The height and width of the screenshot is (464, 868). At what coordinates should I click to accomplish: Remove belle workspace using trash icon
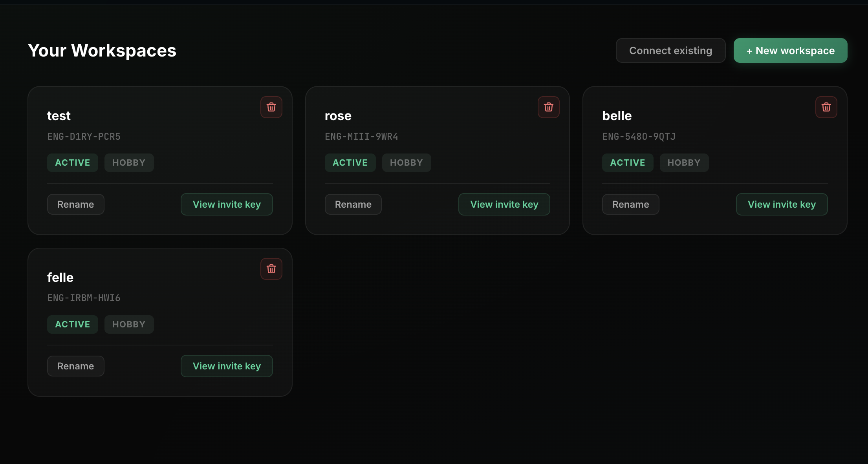[x=826, y=107]
